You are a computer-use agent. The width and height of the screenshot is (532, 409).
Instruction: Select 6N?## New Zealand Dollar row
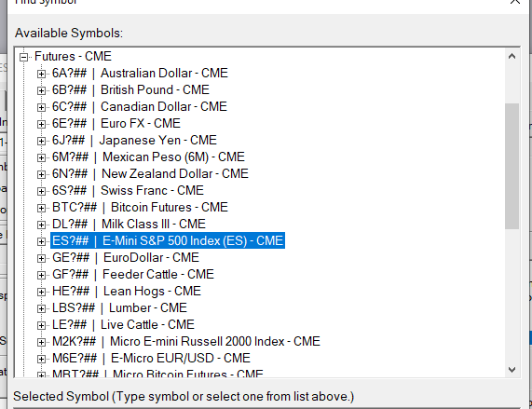click(150, 174)
